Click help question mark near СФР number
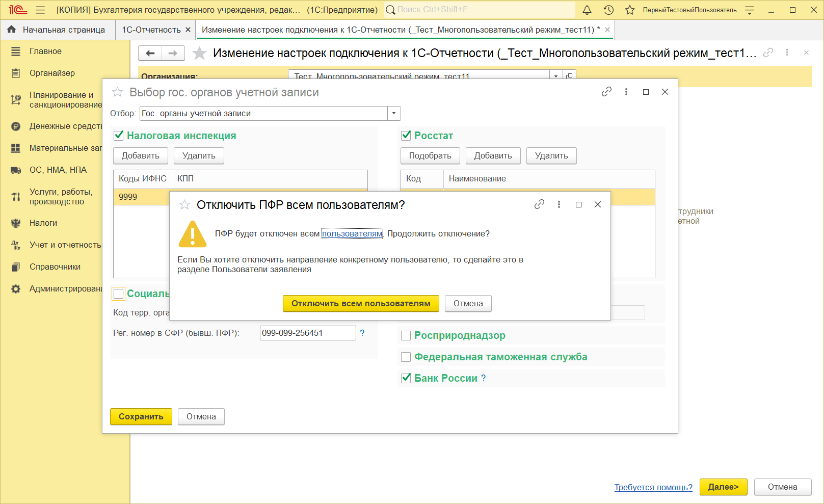Viewport: 824px width, 504px height. pyautogui.click(x=362, y=333)
